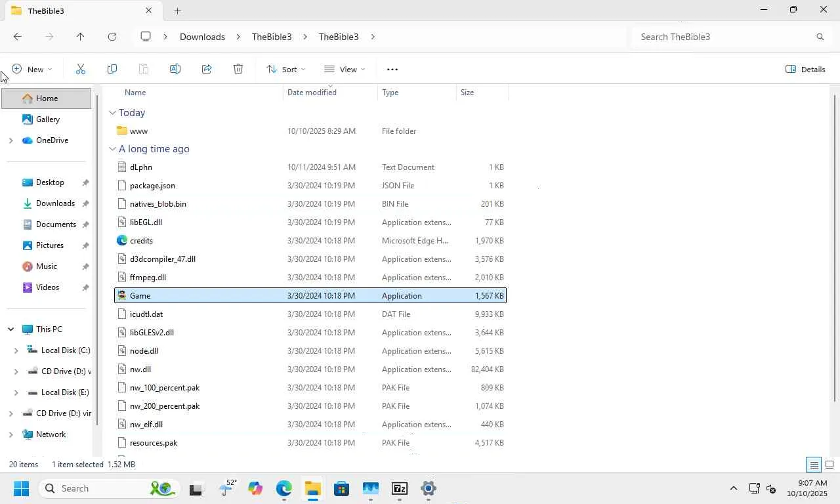Image resolution: width=840 pixels, height=504 pixels.
Task: Select the Game application file
Action: click(x=310, y=295)
